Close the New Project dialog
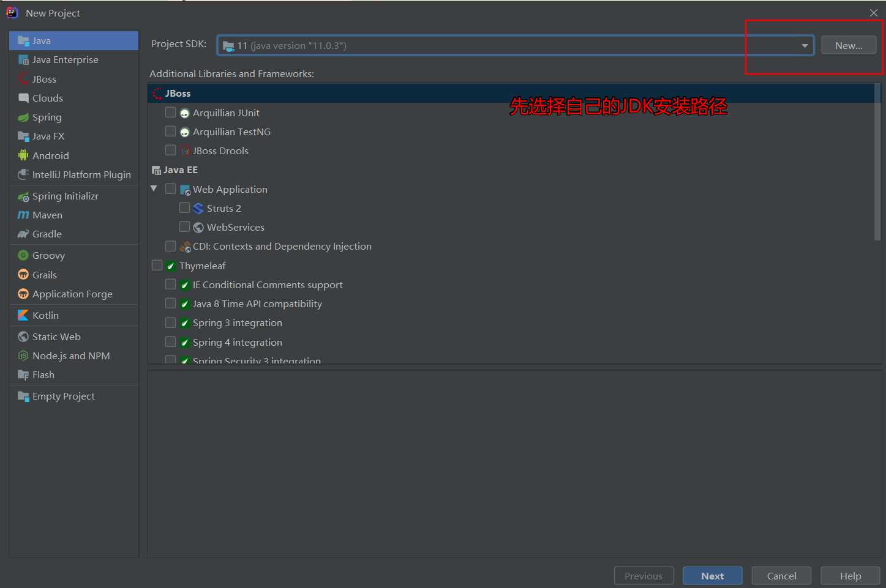Viewport: 886px width, 588px height. click(x=874, y=13)
